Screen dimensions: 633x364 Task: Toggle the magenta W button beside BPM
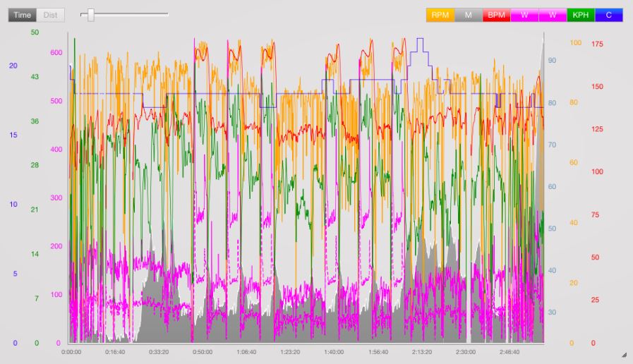coord(524,15)
